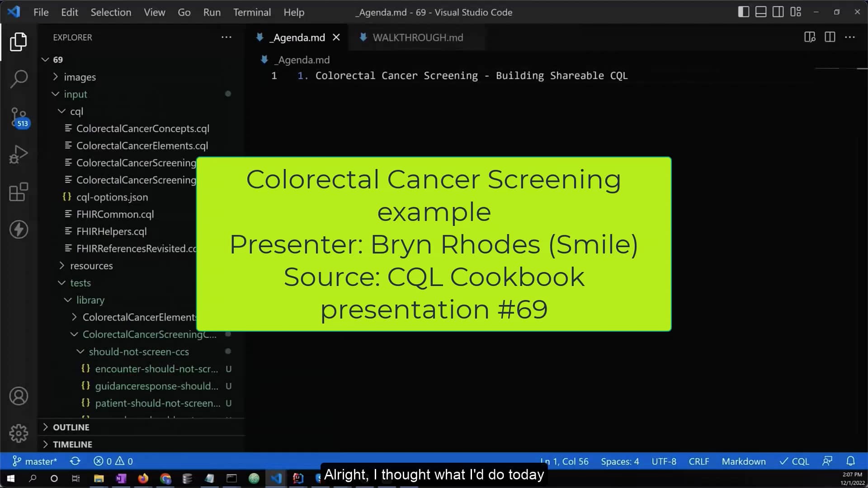Open Source Control showing 513 changes

point(19,117)
